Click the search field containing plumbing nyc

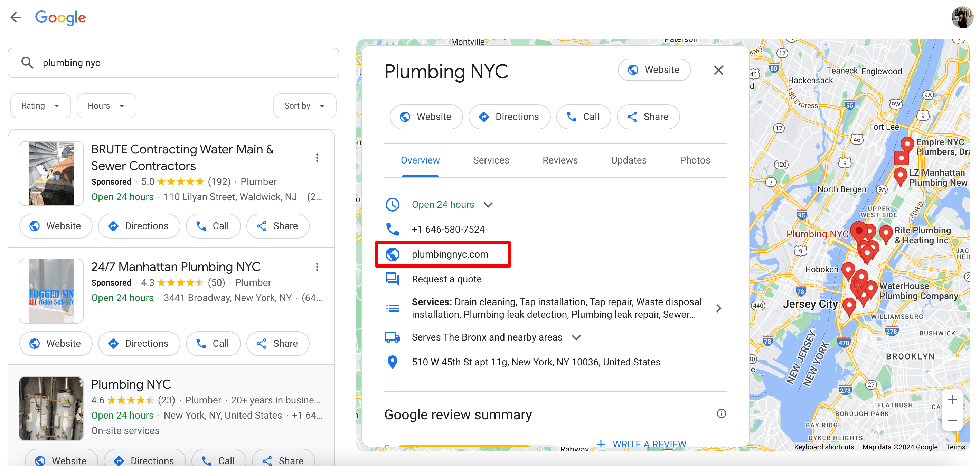coord(173,63)
